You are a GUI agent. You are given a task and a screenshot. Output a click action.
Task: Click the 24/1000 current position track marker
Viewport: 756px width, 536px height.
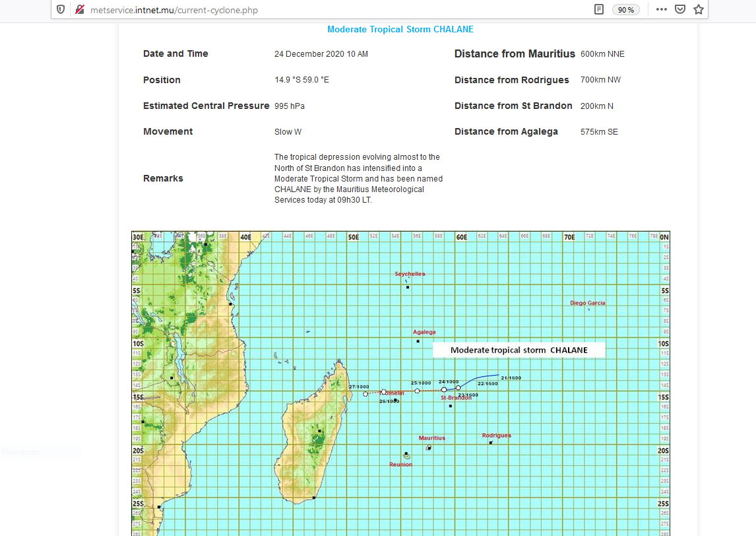444,389
